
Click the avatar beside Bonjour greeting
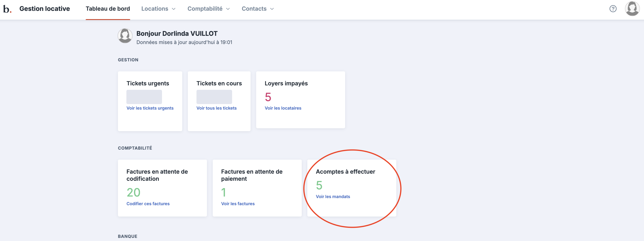point(125,36)
